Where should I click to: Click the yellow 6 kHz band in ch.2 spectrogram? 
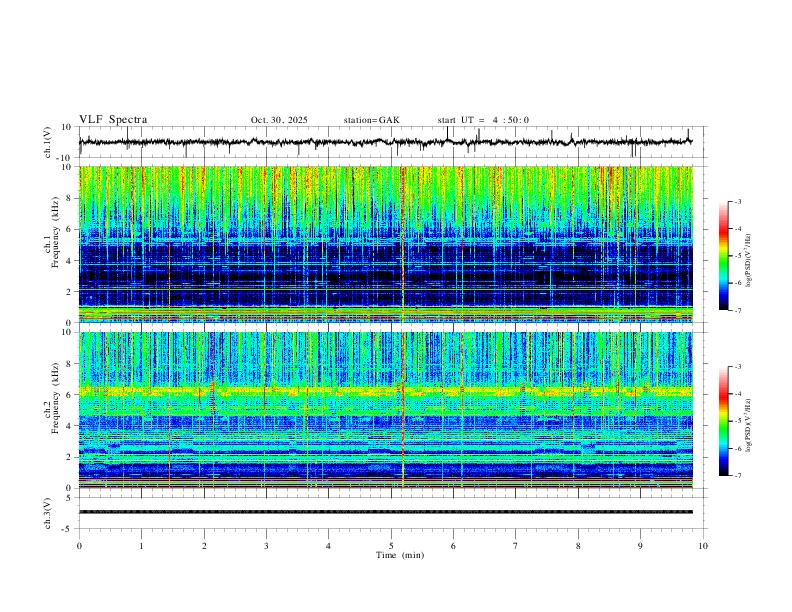(386, 391)
